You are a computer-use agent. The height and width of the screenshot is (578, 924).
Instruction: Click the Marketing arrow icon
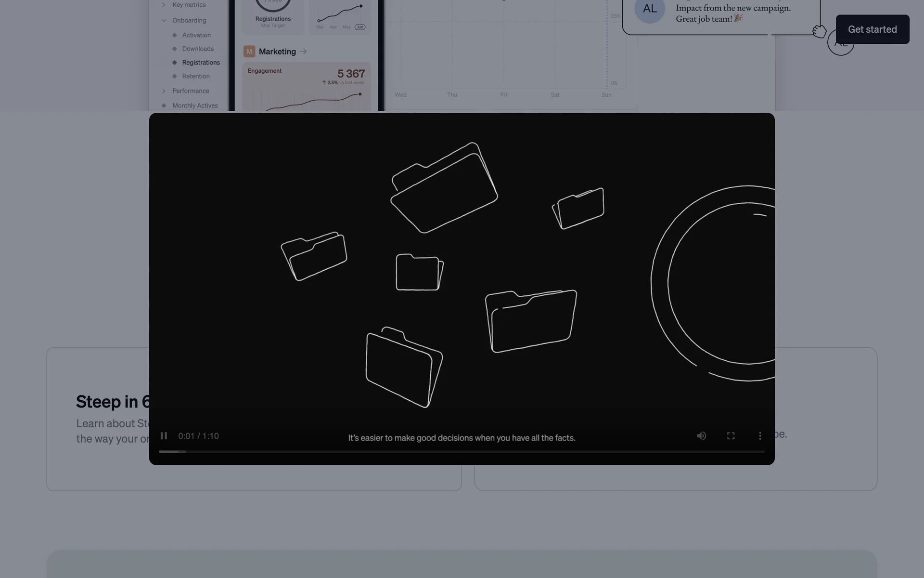303,52
